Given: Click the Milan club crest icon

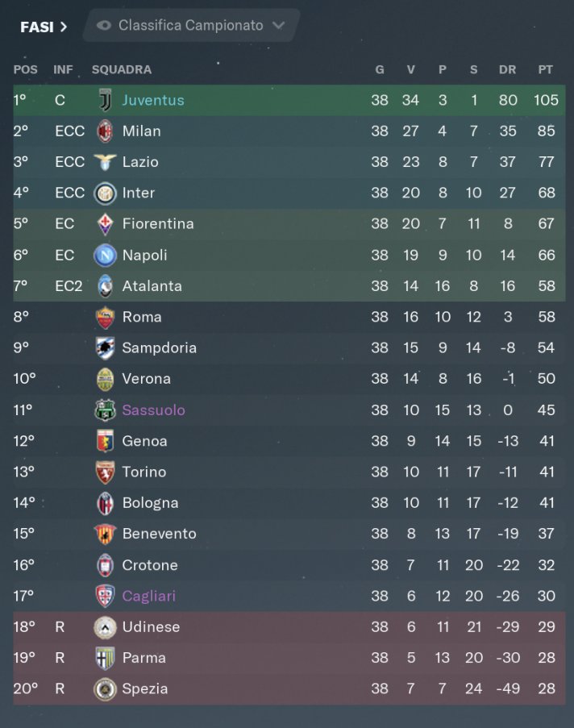Looking at the screenshot, I should [106, 131].
